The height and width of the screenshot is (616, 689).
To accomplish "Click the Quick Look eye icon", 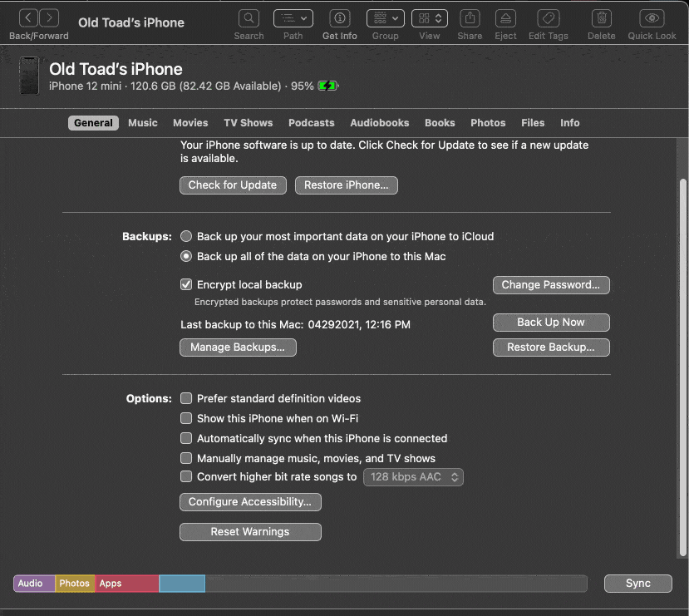I will 652,18.
